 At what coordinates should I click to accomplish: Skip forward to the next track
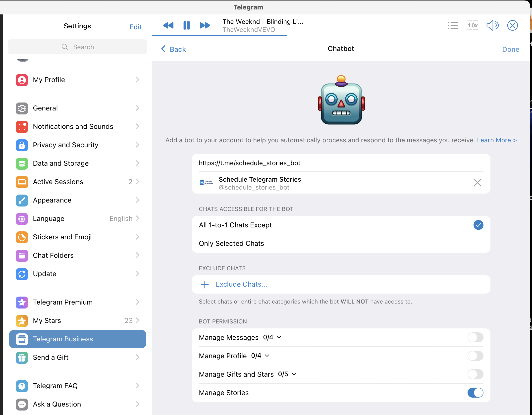pos(205,25)
